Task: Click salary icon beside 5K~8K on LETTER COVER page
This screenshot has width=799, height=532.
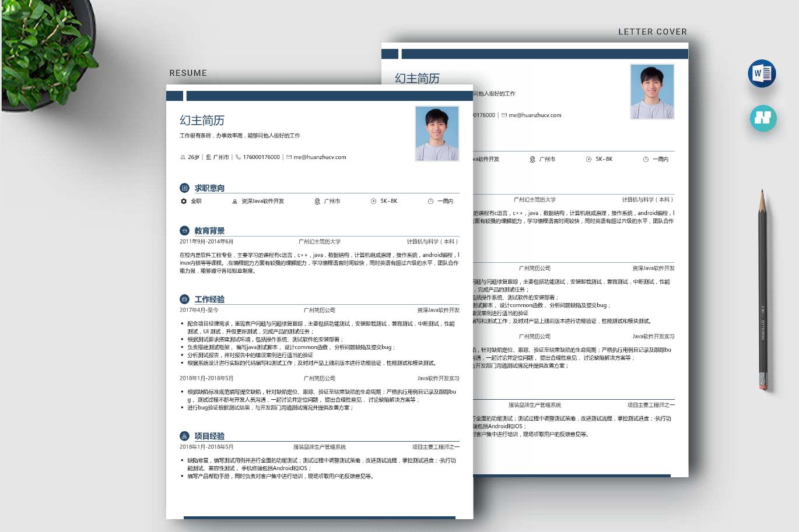Action: [588, 159]
